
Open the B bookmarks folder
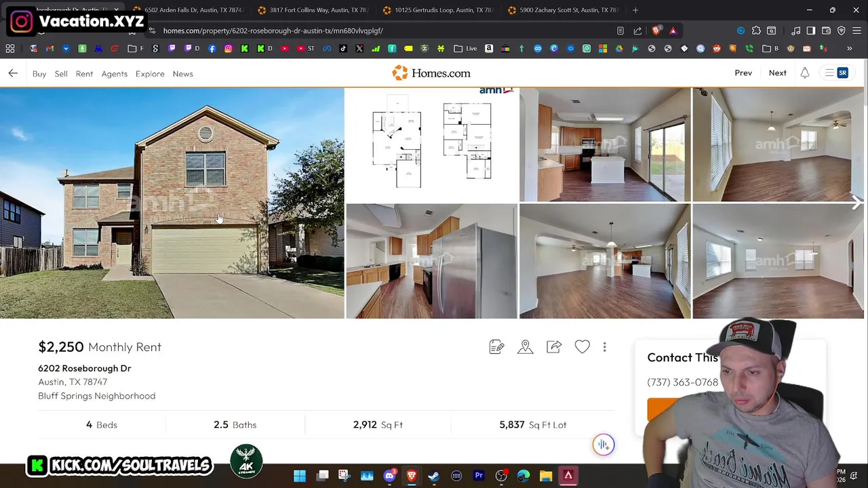tap(770, 49)
